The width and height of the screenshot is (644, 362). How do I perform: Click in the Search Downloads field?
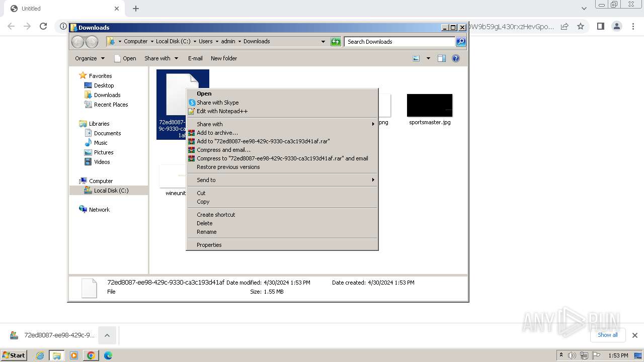click(400, 42)
